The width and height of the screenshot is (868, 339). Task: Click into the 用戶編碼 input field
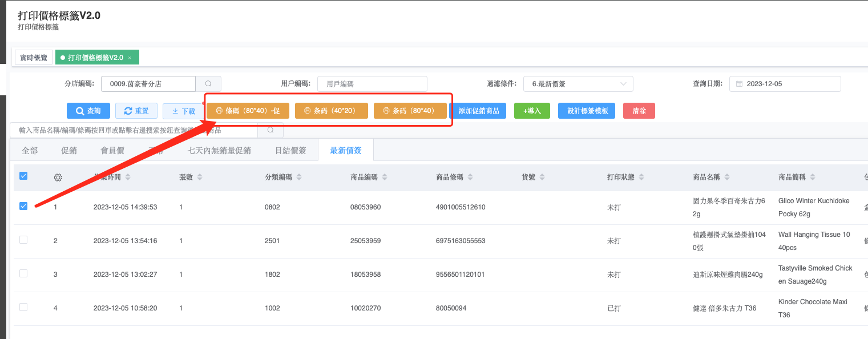point(372,84)
